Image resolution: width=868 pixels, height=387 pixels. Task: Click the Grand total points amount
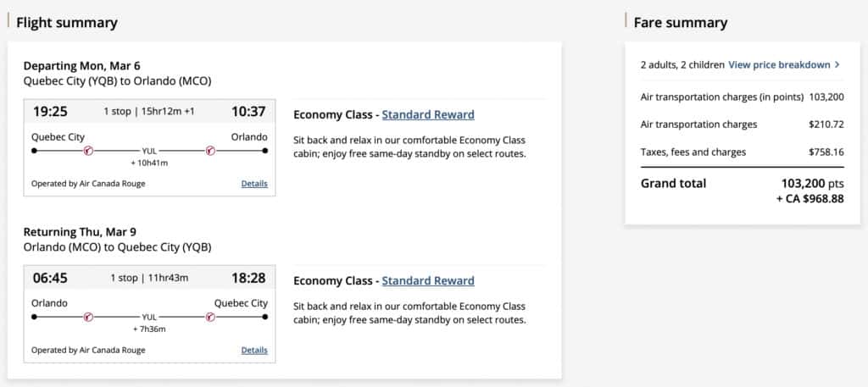pyautogui.click(x=812, y=183)
